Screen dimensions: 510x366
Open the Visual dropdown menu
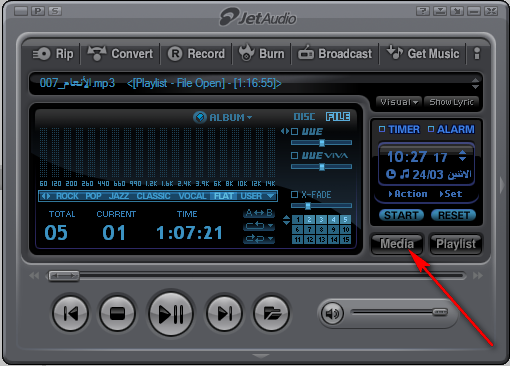click(399, 102)
